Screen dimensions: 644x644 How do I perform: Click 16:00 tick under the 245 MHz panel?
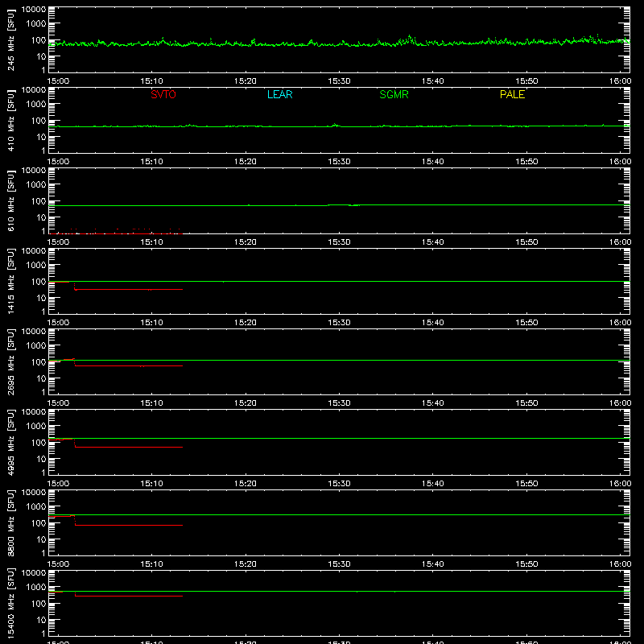tap(620, 81)
